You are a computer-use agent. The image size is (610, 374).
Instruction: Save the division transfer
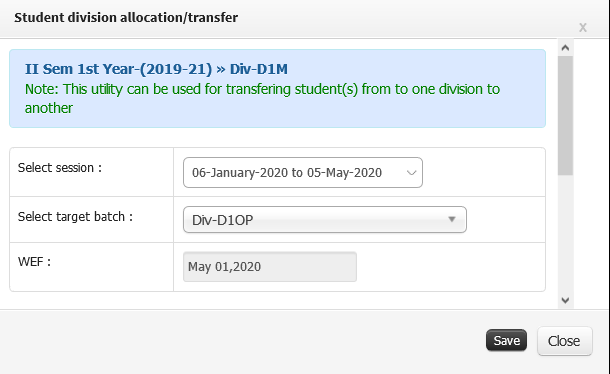point(507,341)
